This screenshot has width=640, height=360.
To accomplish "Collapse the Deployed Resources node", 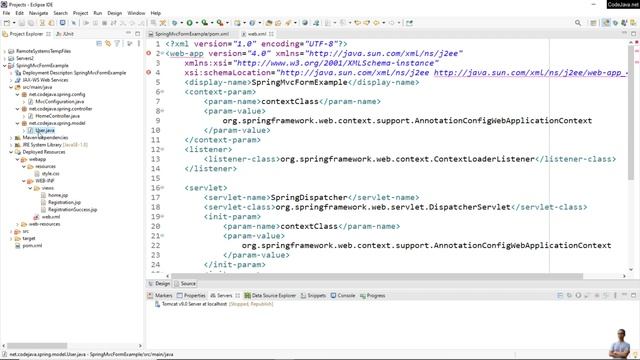I will click(11, 152).
